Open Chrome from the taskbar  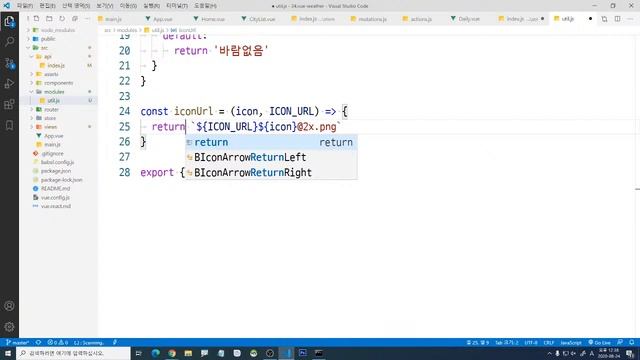[x=172, y=353]
